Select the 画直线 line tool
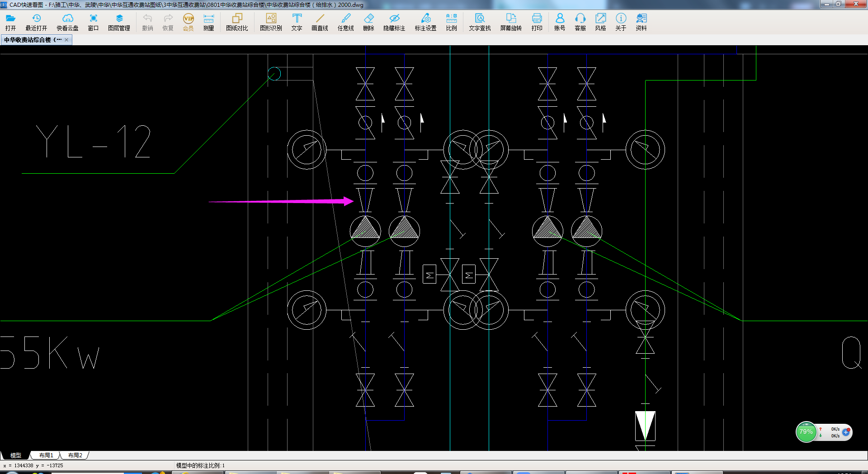The width and height of the screenshot is (868, 474). point(320,22)
